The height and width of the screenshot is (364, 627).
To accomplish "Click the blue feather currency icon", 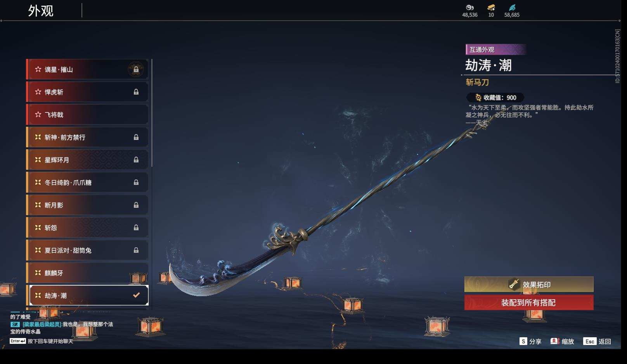I will 512,8.
